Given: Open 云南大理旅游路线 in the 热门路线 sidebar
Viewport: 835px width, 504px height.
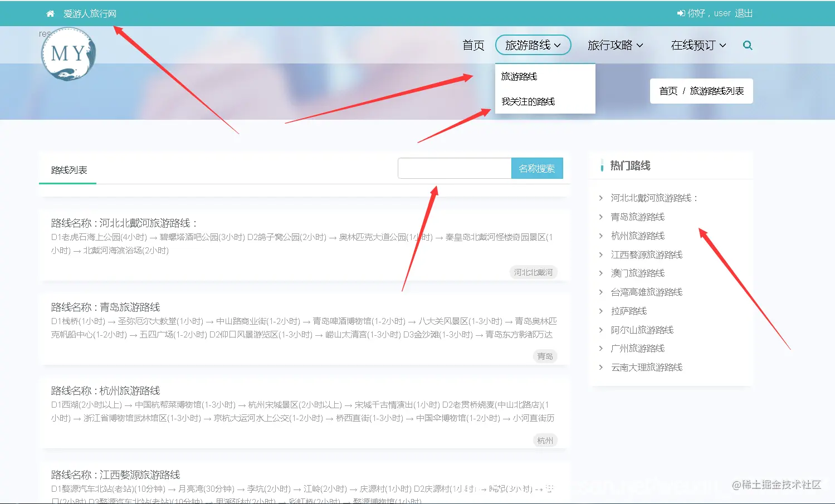Looking at the screenshot, I should (647, 367).
